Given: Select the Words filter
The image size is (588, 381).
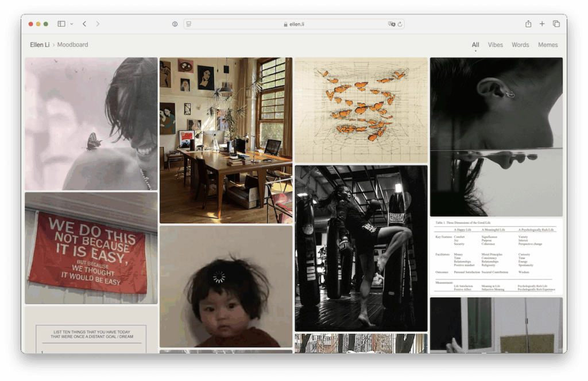Looking at the screenshot, I should point(520,45).
